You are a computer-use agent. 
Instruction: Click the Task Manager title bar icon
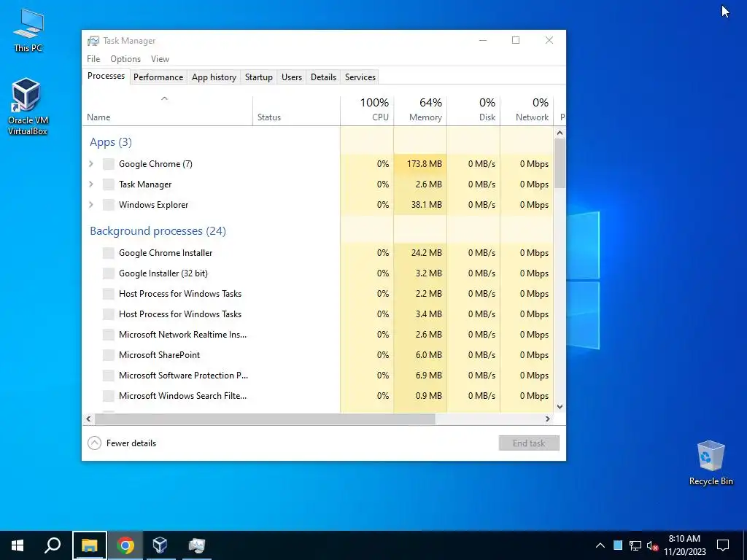[93, 41]
